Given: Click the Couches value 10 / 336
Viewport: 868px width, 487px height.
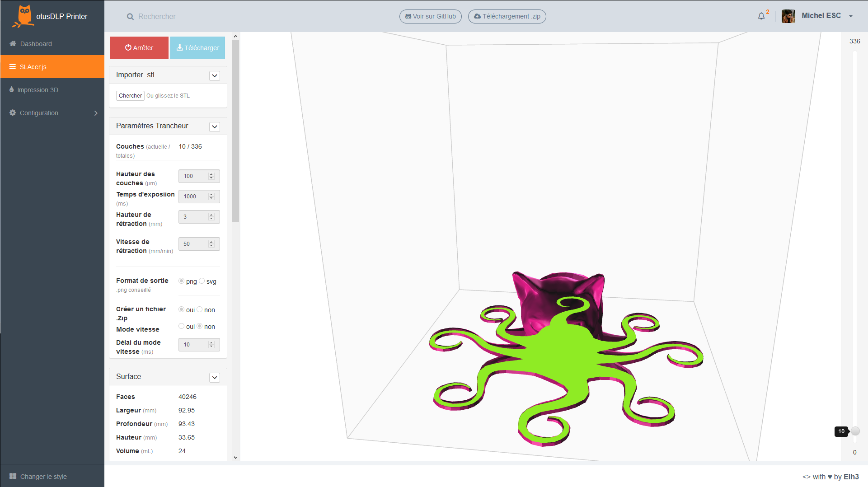Looking at the screenshot, I should pos(190,147).
